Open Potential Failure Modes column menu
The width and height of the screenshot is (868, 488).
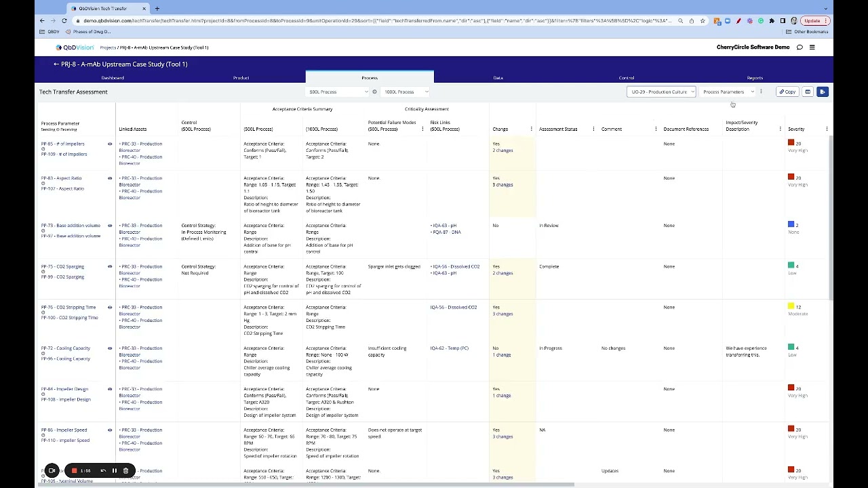(x=422, y=129)
